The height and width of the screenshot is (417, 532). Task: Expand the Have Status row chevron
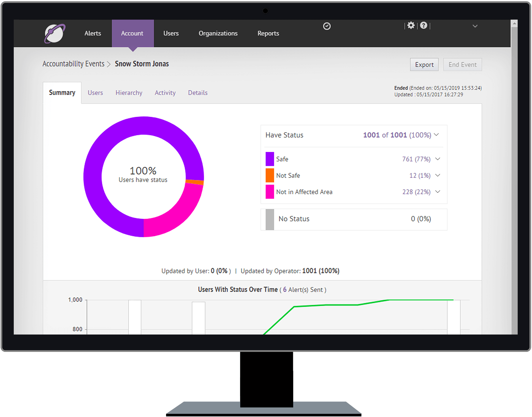pos(436,135)
